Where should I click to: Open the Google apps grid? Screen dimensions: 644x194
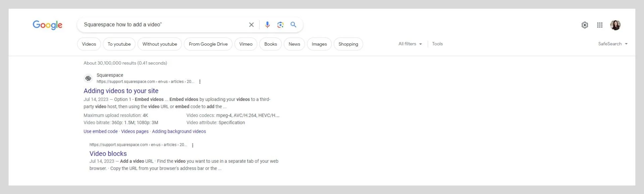pos(600,25)
